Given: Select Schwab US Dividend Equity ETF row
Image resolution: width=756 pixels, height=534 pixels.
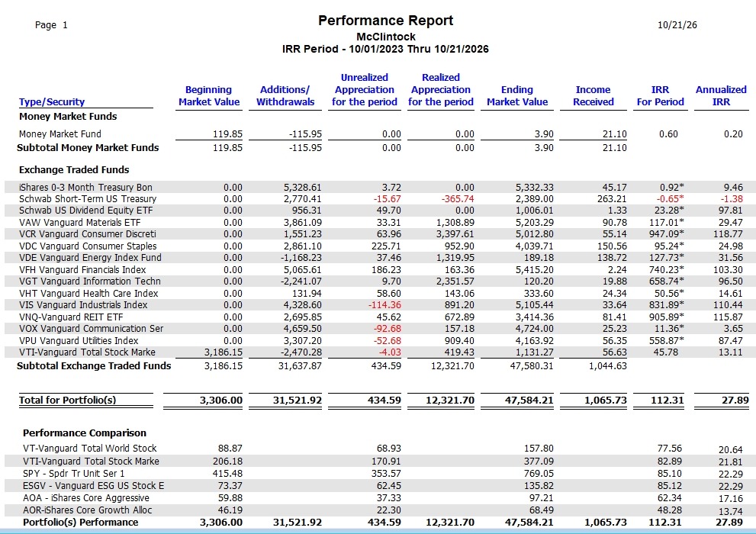Looking at the screenshot, I should [378, 210].
